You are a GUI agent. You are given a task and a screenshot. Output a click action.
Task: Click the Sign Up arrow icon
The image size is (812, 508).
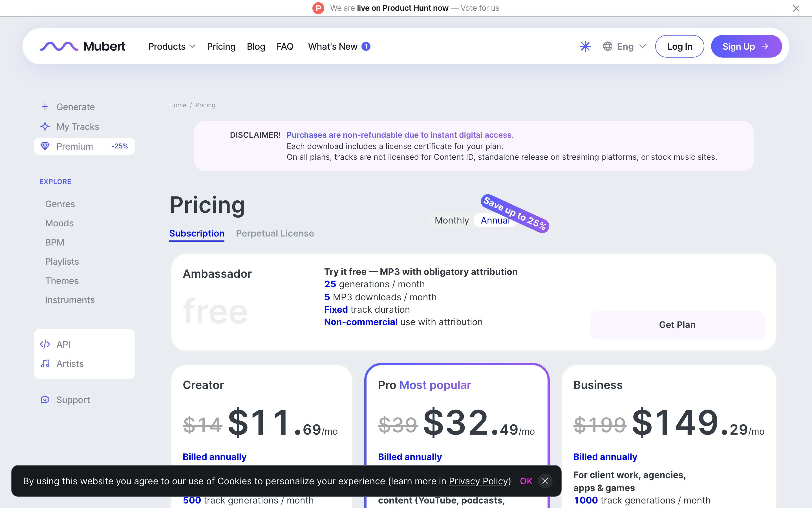(x=765, y=46)
